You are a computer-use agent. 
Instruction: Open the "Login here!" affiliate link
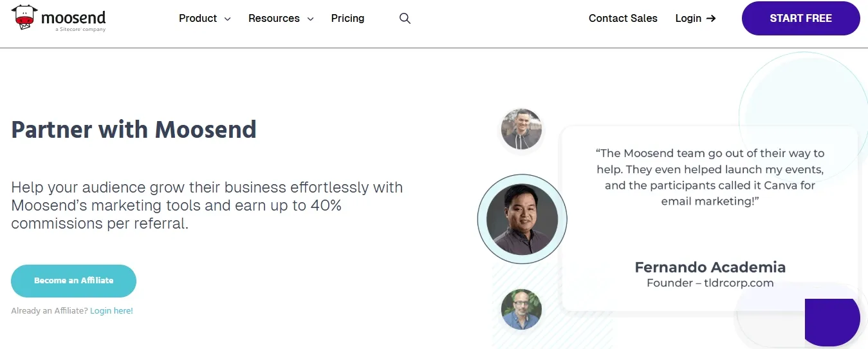pos(111,311)
